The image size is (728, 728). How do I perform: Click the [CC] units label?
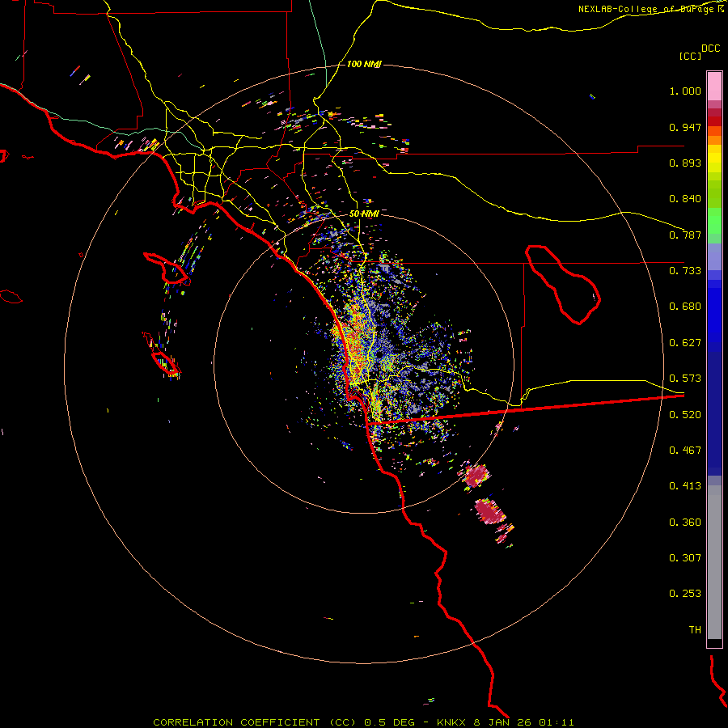(x=690, y=56)
